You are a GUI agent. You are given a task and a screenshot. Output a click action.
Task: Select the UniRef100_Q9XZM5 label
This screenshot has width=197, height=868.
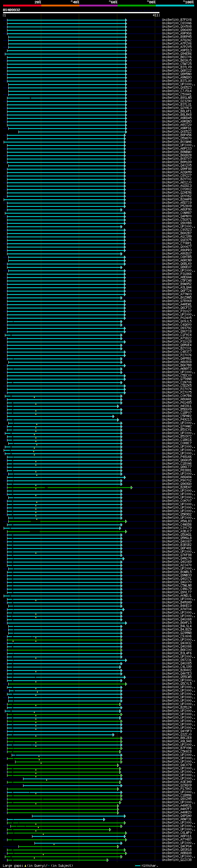(x=177, y=799)
